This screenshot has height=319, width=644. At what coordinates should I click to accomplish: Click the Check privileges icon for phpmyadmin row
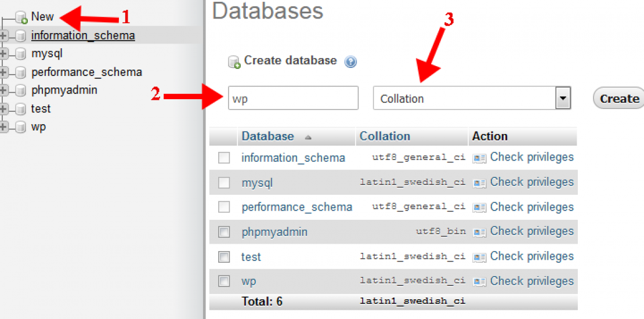click(479, 232)
